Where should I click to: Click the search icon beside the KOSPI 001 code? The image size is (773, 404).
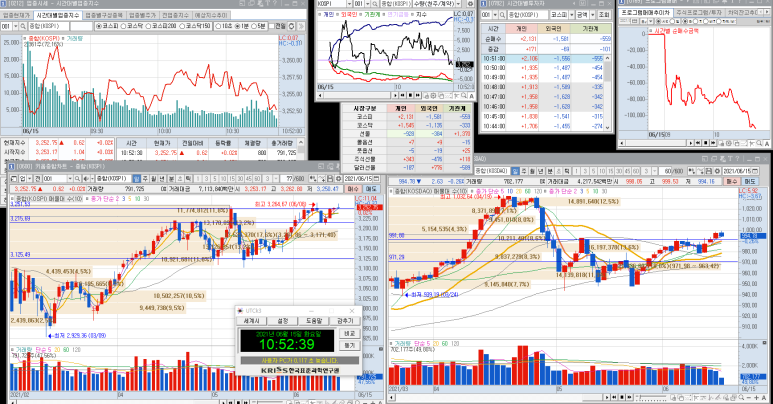[x=374, y=4]
